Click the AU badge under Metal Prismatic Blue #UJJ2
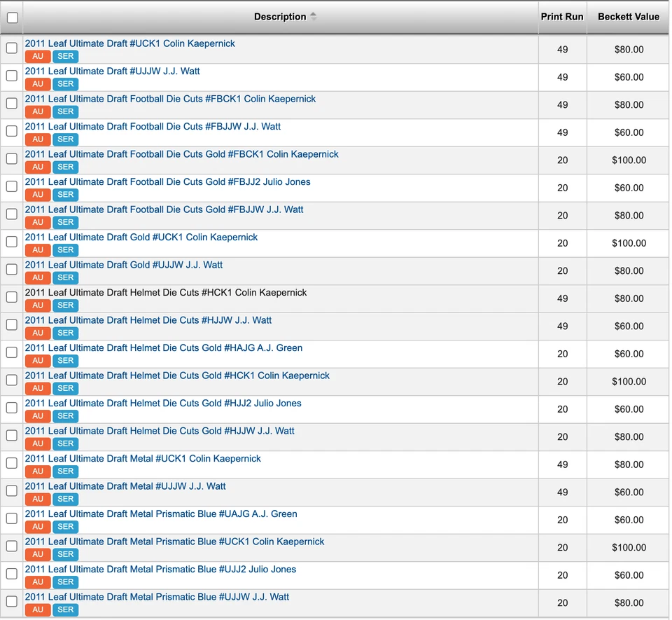Screen dimensions: 672x620 38,581
